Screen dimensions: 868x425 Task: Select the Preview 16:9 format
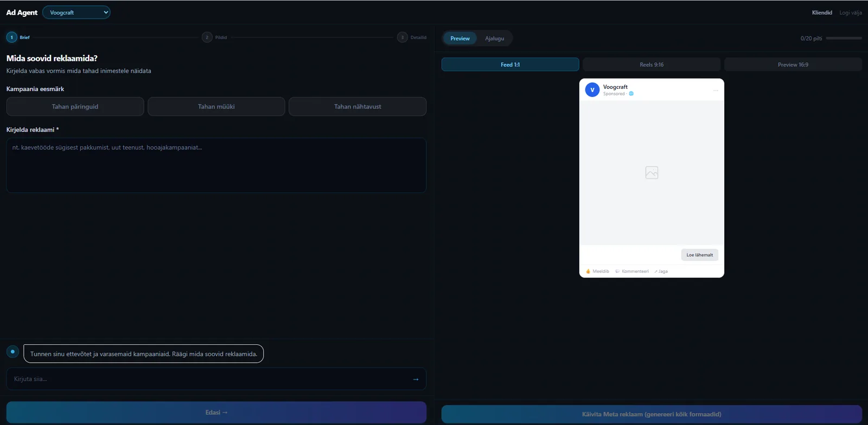[x=793, y=65]
